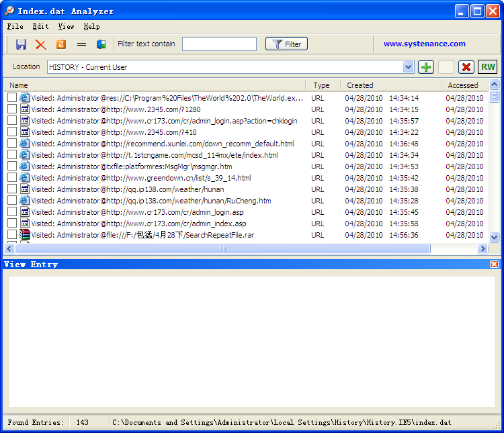Sort entries by the Type column header
504x433 pixels.
click(x=322, y=85)
